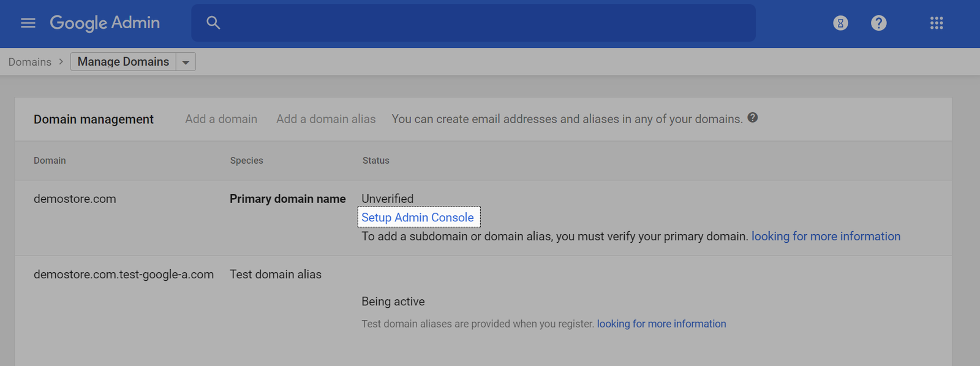Click Add a domain
This screenshot has height=366, width=980.
coord(221,119)
